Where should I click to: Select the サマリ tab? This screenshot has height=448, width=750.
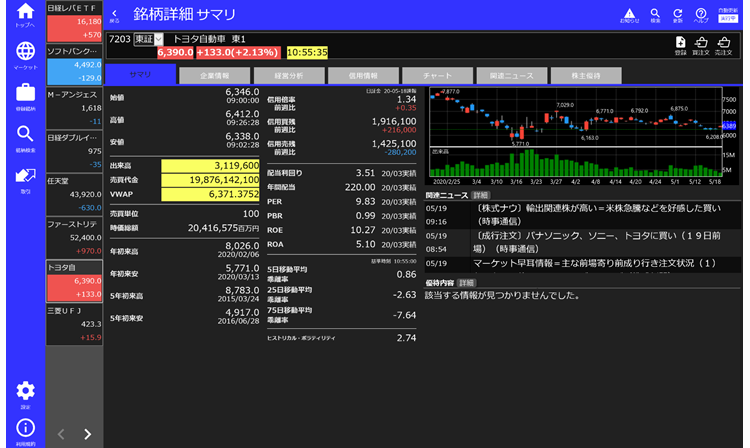140,75
